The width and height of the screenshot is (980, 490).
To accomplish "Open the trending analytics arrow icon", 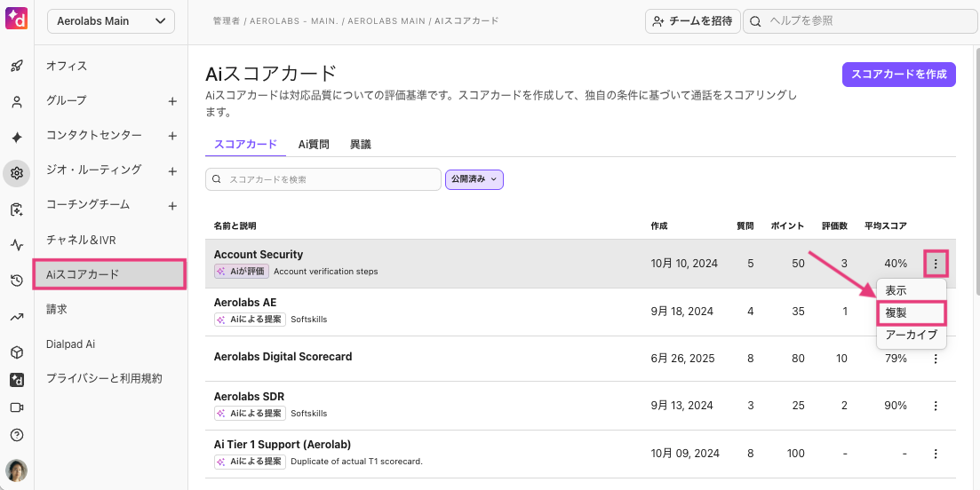I will point(17,317).
